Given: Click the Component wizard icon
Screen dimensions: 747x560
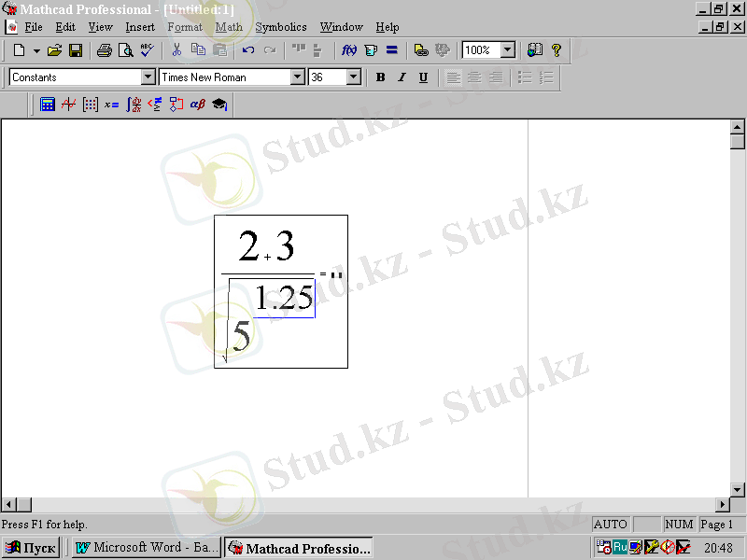Looking at the screenshot, I should point(443,50).
